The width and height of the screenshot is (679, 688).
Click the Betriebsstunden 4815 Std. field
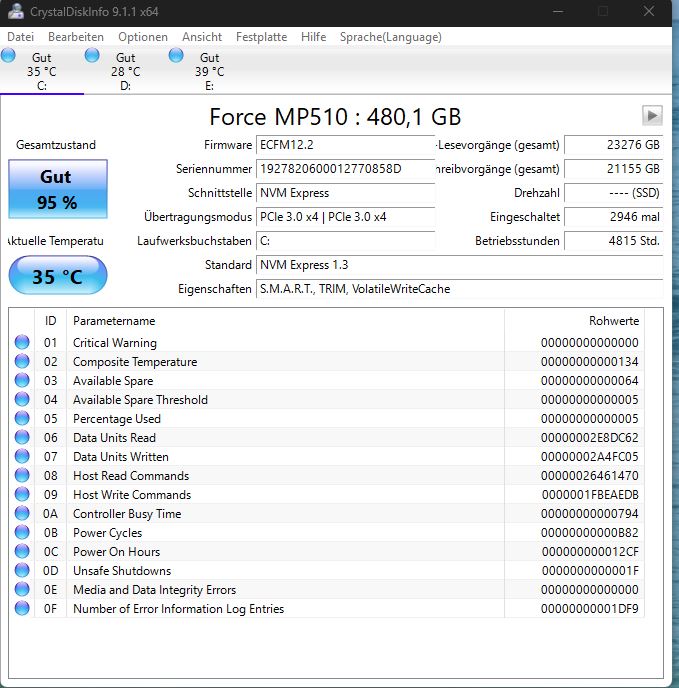(x=614, y=241)
